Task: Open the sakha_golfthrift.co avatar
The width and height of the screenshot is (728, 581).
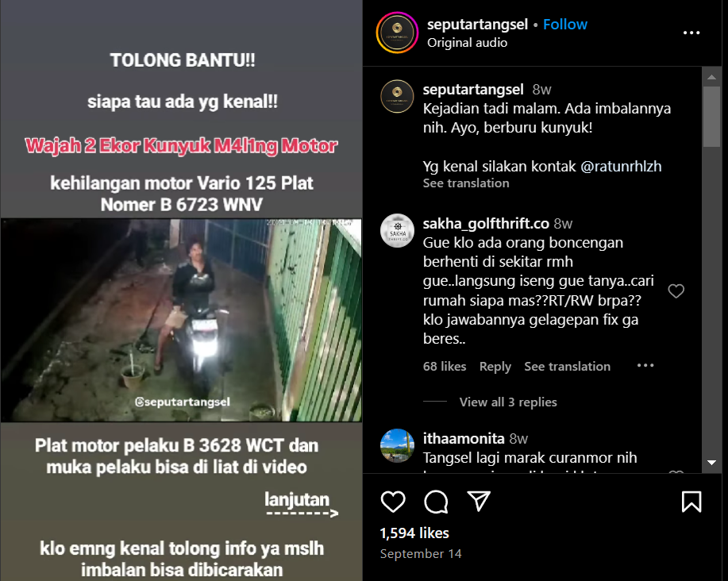Action: pos(398,231)
